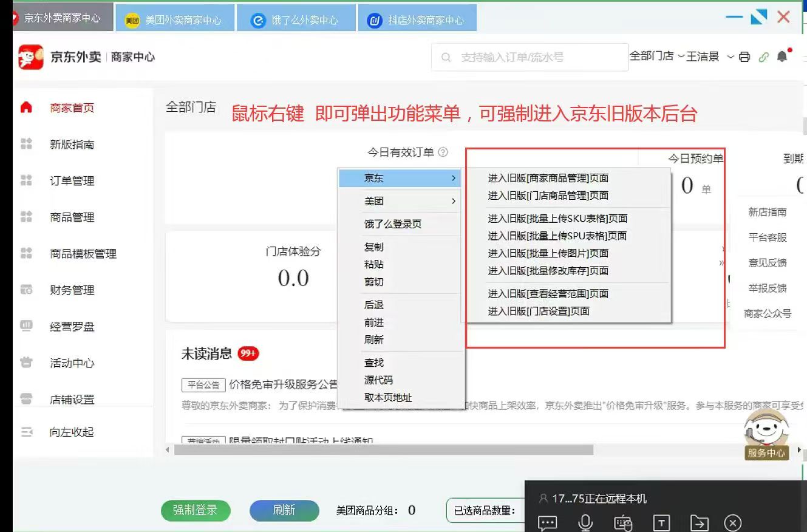Open the chat bubble icon in remote bar

(547, 522)
